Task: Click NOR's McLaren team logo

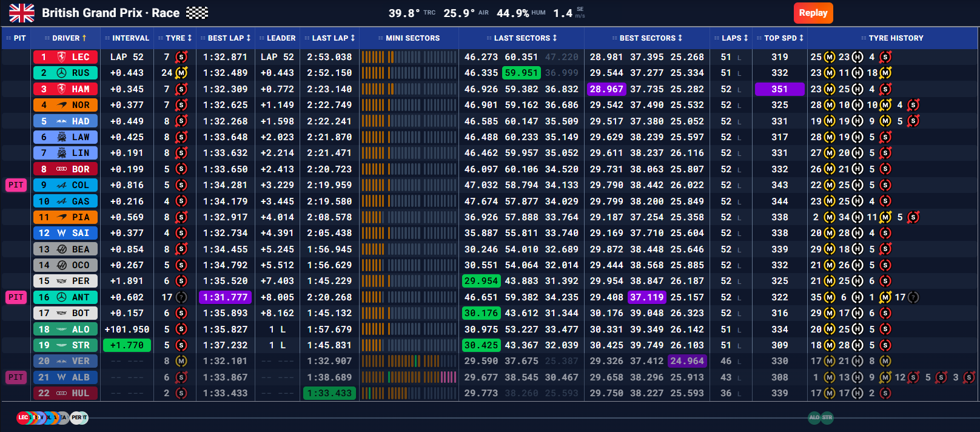Action: coord(61,105)
